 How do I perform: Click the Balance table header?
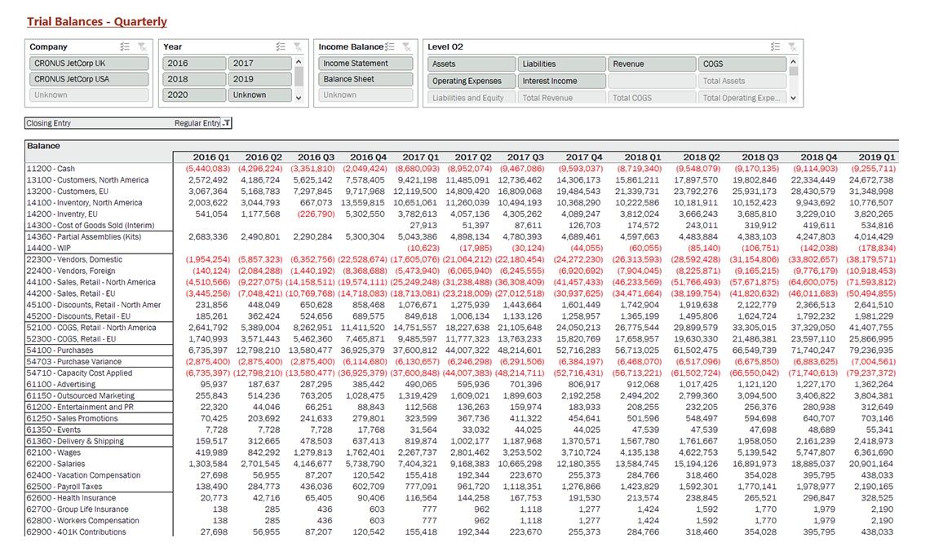43,146
